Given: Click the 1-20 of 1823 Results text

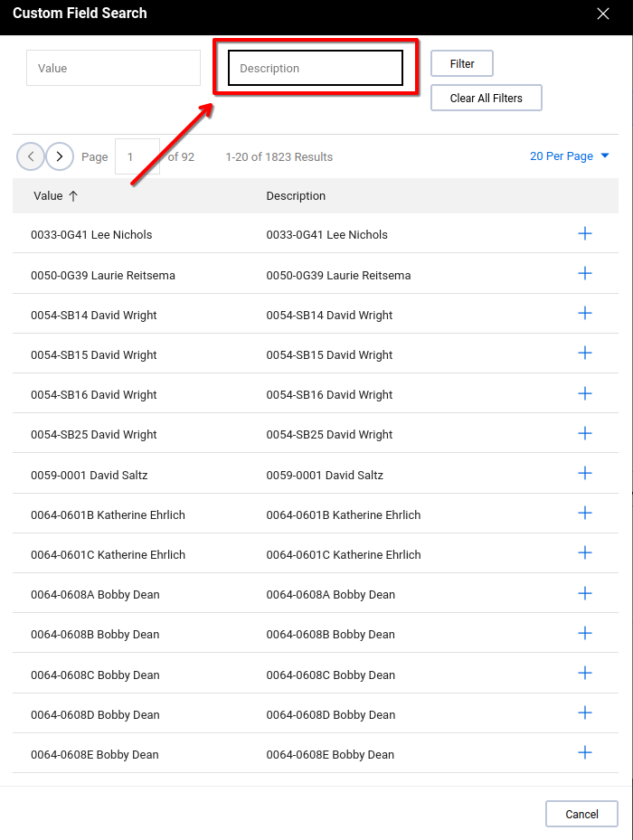Looking at the screenshot, I should coord(279,157).
